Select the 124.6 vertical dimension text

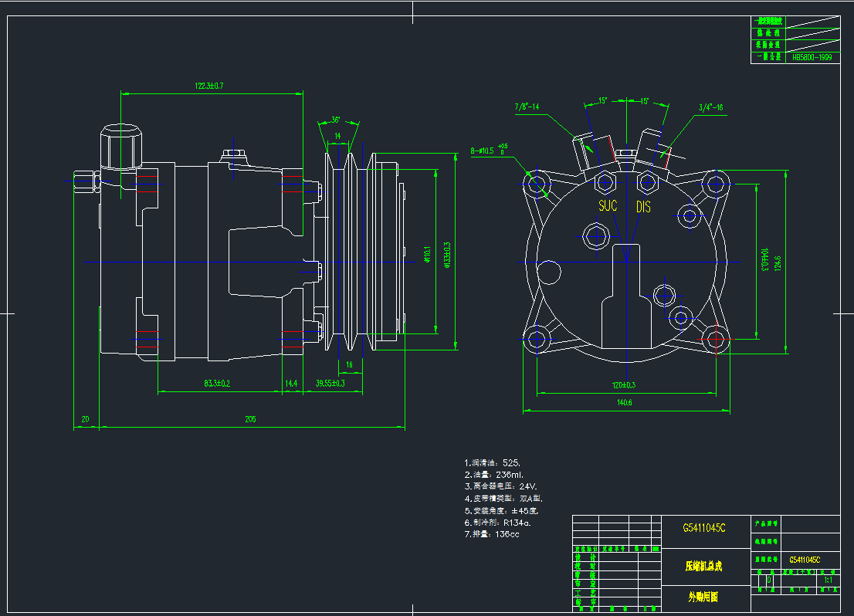778,263
